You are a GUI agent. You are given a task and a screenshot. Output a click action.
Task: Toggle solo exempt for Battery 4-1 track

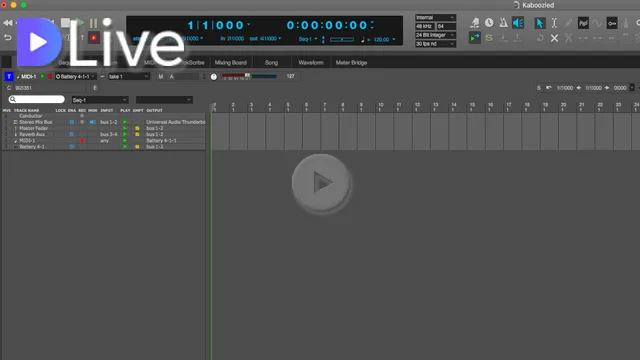137,147
